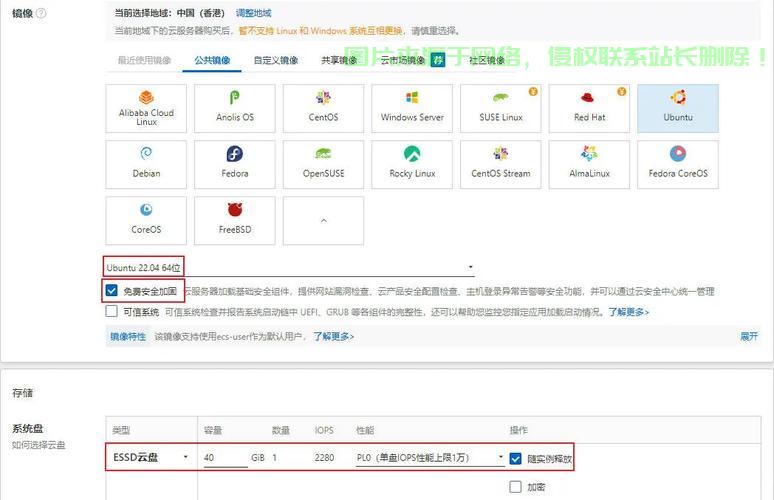Viewport: 774px width, 500px height.
Task: Open the 社区镜像 tab
Action: click(487, 60)
